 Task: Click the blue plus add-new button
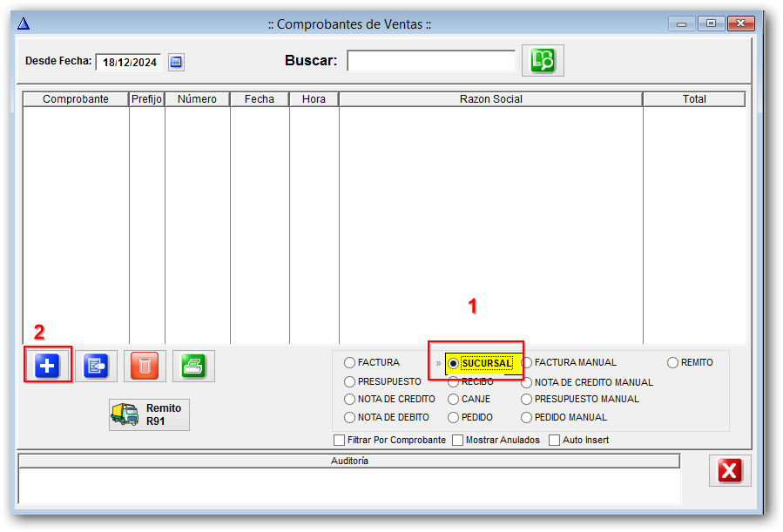click(x=47, y=367)
